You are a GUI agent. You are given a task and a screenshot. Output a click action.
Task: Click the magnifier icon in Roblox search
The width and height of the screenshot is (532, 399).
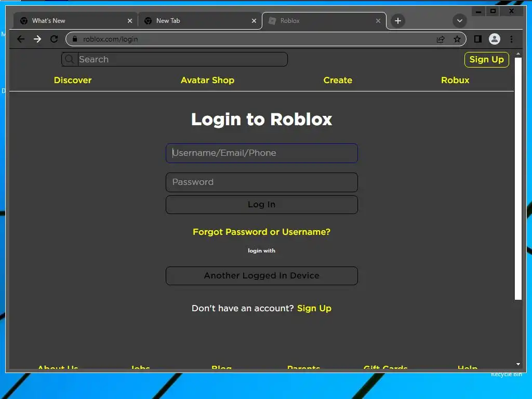tap(70, 59)
